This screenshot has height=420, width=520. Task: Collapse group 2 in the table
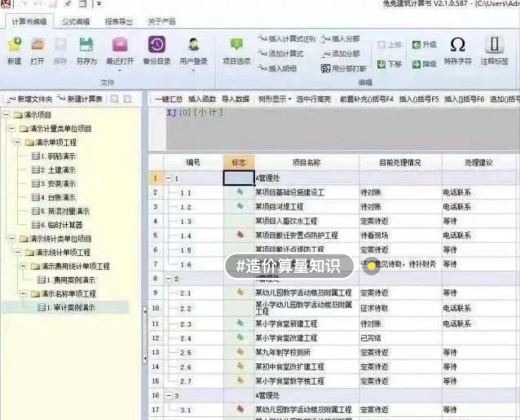click(x=169, y=279)
